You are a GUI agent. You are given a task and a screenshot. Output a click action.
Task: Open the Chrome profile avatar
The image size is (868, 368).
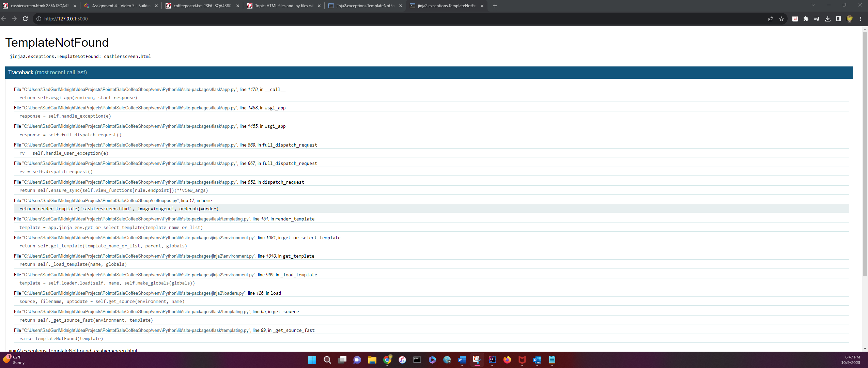tap(850, 19)
